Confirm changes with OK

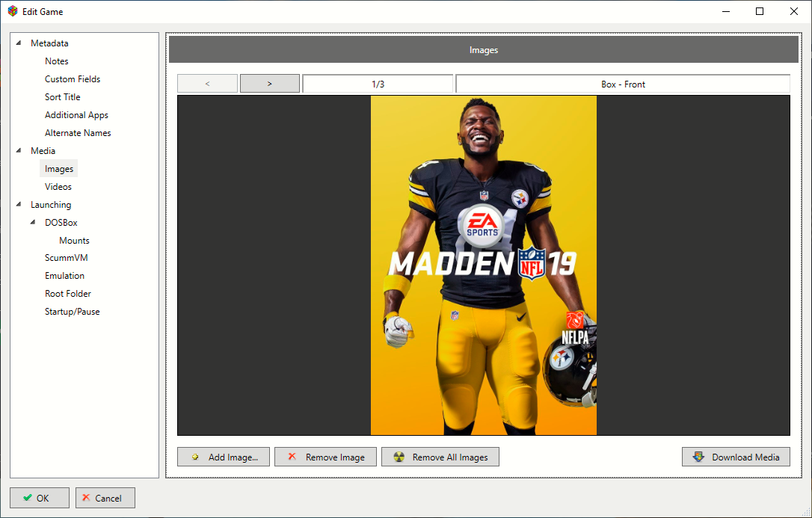(x=40, y=498)
